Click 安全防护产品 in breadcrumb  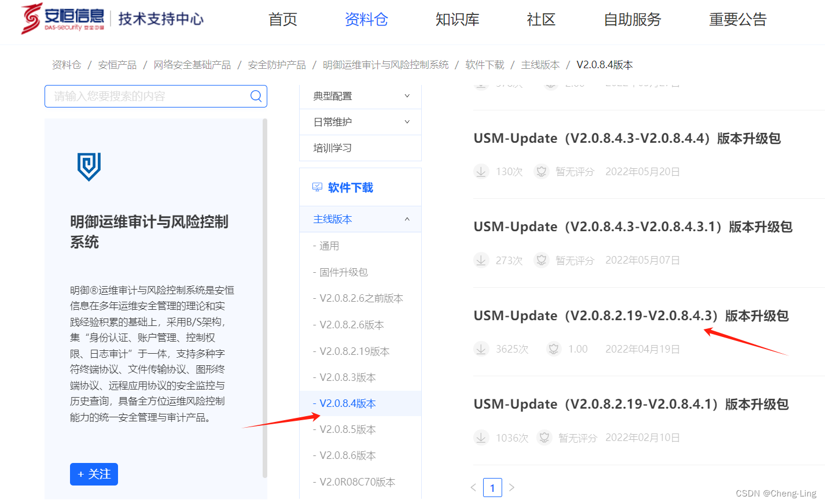[277, 65]
